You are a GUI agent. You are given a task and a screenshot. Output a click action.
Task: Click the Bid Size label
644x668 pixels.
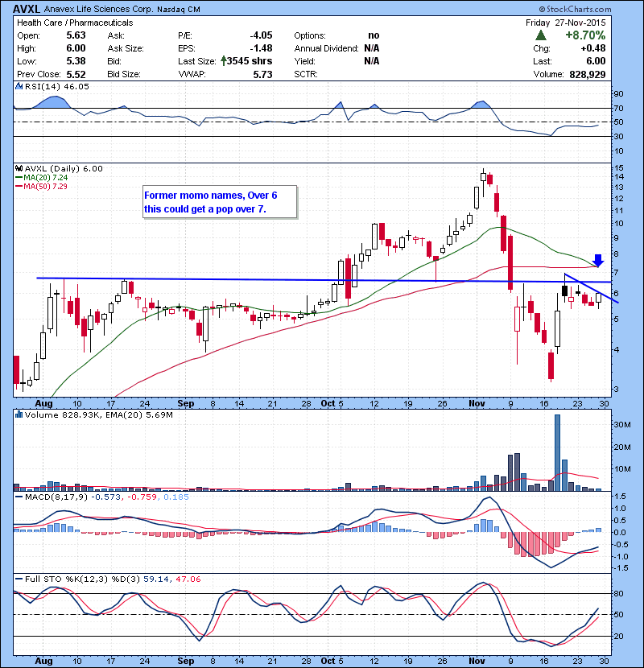(x=124, y=74)
